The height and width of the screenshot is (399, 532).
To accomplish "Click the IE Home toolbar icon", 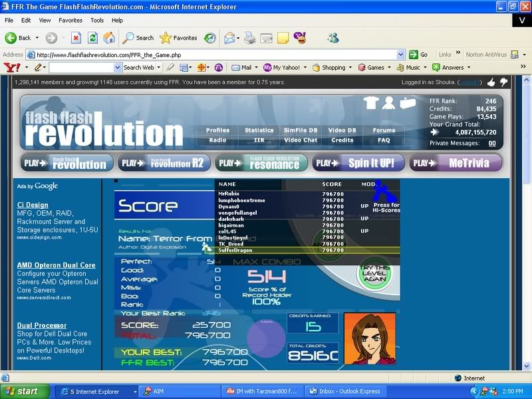I will pyautogui.click(x=109, y=38).
